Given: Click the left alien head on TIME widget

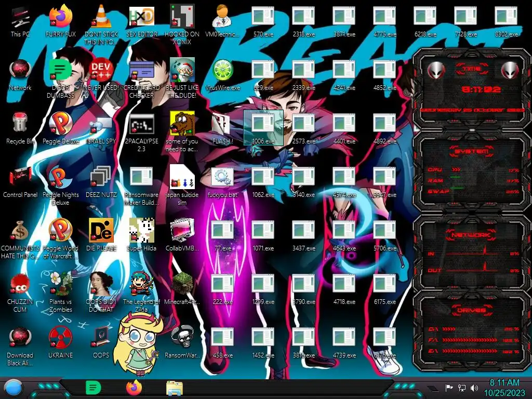Looking at the screenshot, I should (436, 71).
